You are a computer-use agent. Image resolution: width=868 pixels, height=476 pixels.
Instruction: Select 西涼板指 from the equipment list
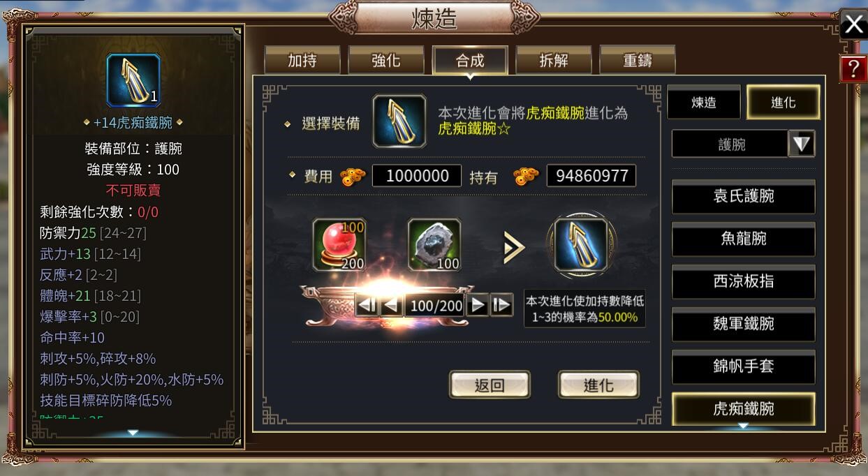click(744, 281)
